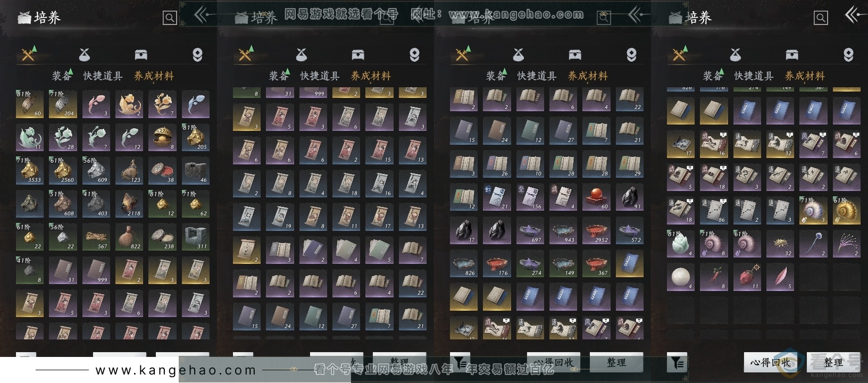Select the 56阶 silver ore with count 609
The height and width of the screenshot is (383, 868).
point(96,170)
